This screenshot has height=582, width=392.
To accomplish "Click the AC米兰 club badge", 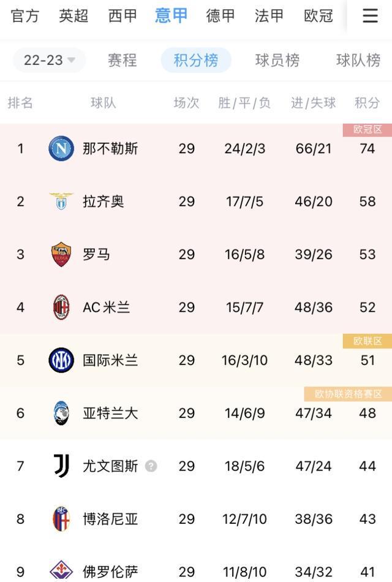I will click(x=60, y=307).
